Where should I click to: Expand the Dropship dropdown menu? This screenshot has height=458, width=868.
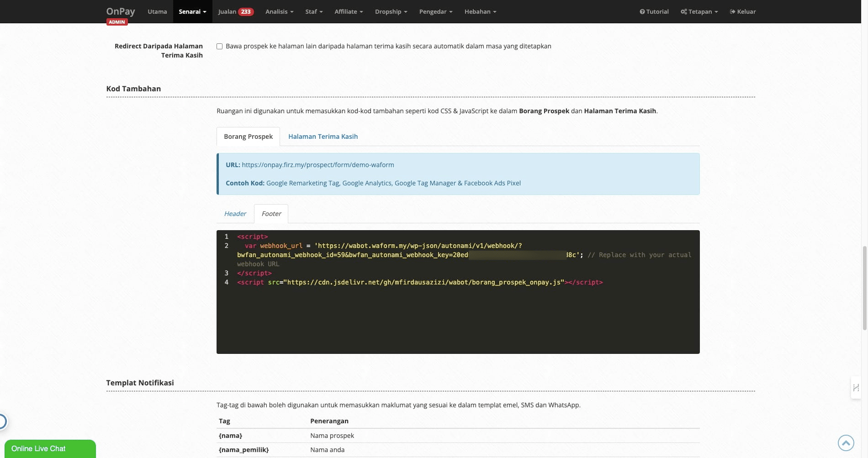pyautogui.click(x=391, y=11)
